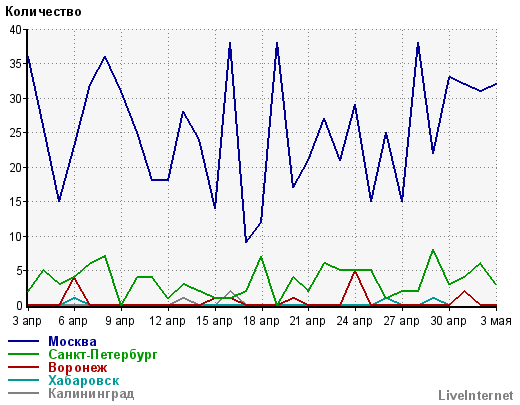Click the Санкт-Петербург legend label
Viewport: 520px width, 405px height.
click(x=103, y=354)
